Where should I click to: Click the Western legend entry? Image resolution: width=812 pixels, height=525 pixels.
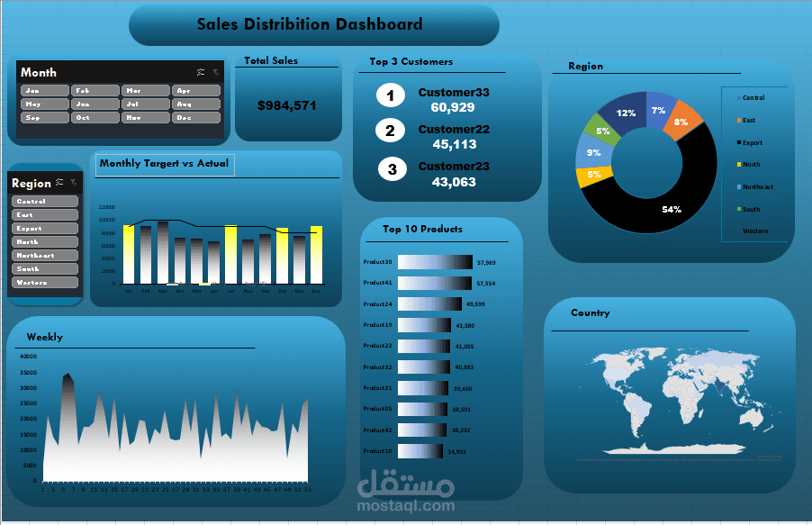click(753, 231)
